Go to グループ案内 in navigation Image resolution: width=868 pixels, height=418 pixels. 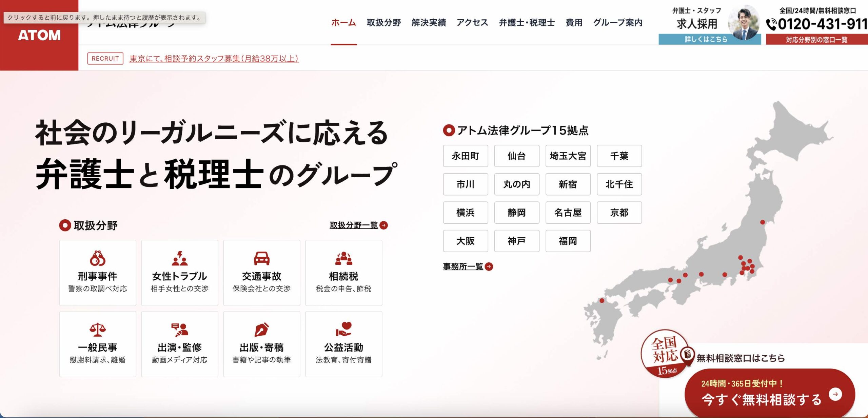[617, 23]
